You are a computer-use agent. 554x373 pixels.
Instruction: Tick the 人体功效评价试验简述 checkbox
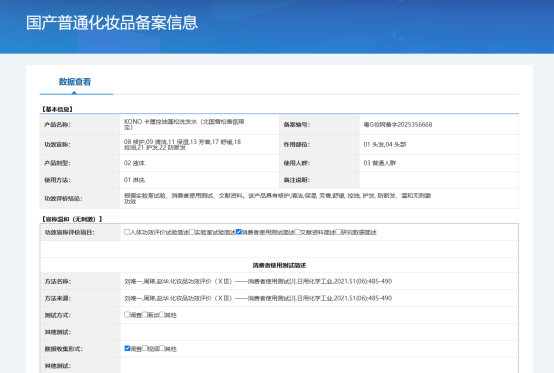point(127,232)
